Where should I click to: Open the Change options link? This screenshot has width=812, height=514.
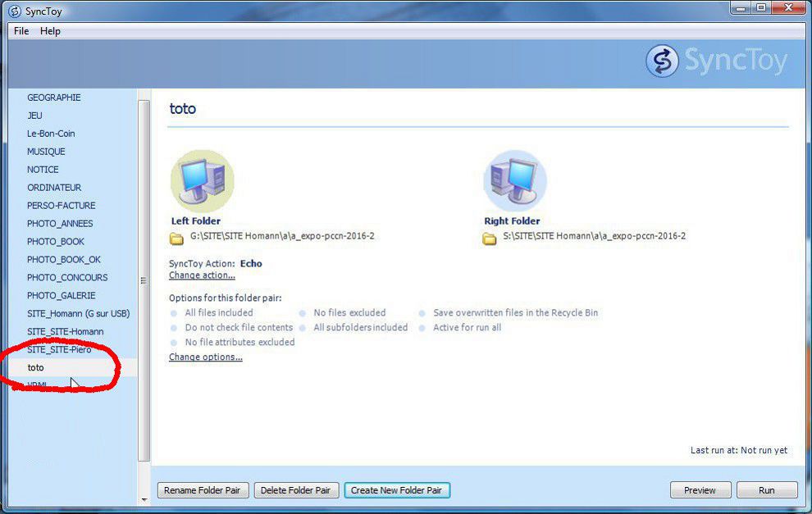pos(206,357)
